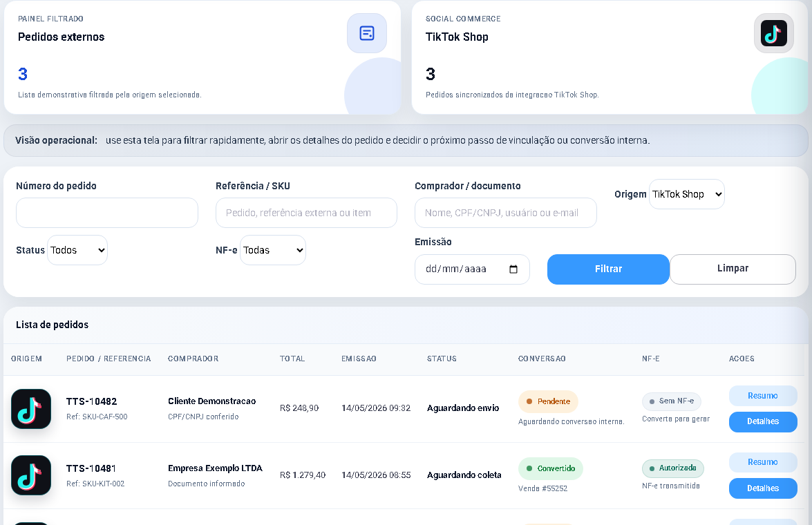The width and height of the screenshot is (812, 525).
Task: Click the TOTAL column header
Action: click(x=292, y=359)
